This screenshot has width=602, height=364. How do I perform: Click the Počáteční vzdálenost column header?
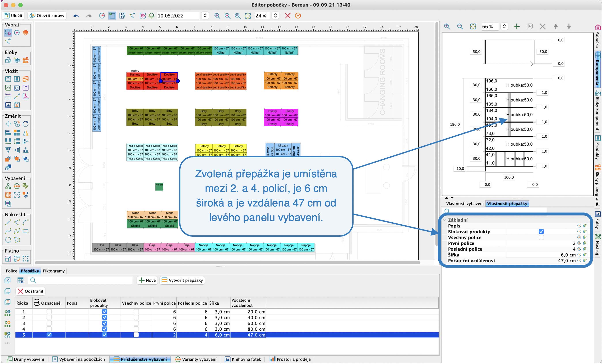click(248, 303)
